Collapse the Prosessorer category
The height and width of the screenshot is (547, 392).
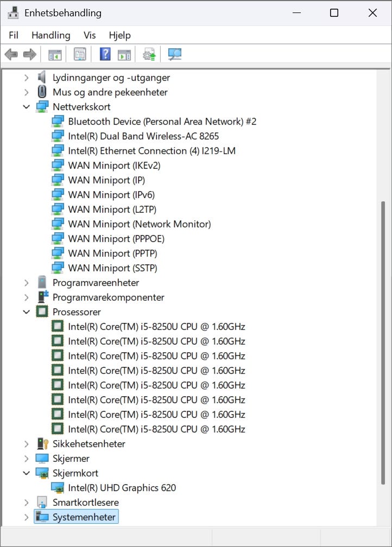(27, 312)
